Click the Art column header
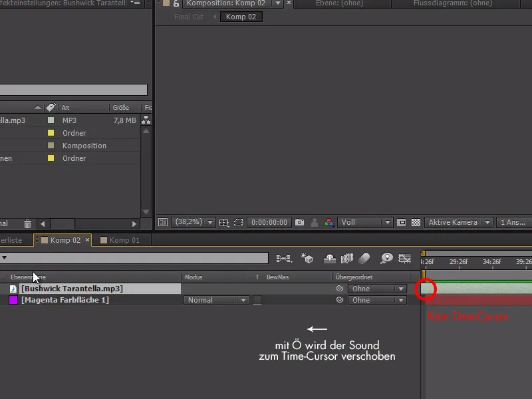Screen dimensions: 532x399 (65, 108)
